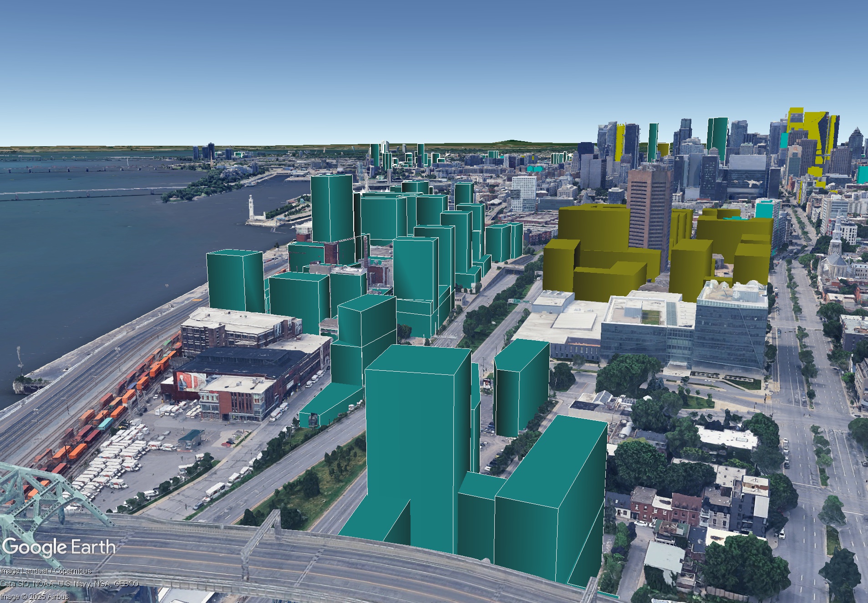
Task: Select the tallest teal tower near the river
Action: pos(332,208)
